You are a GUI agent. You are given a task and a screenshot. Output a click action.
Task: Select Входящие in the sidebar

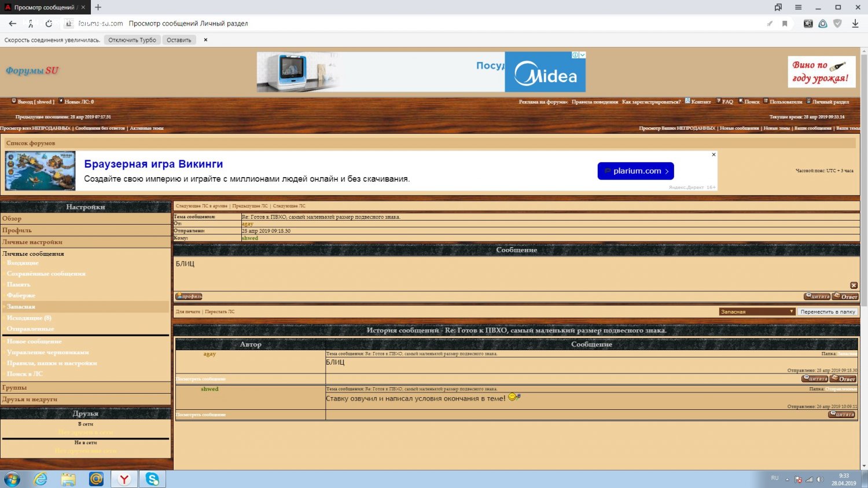point(23,263)
